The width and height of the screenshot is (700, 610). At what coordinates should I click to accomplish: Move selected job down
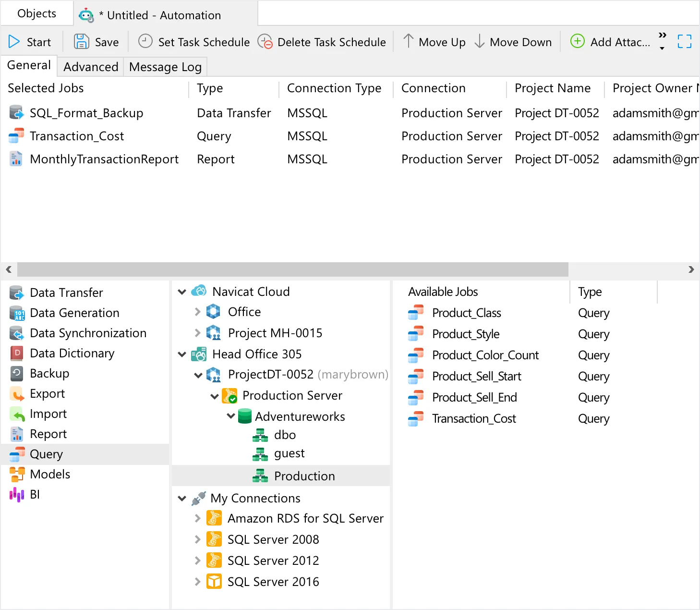tap(513, 42)
